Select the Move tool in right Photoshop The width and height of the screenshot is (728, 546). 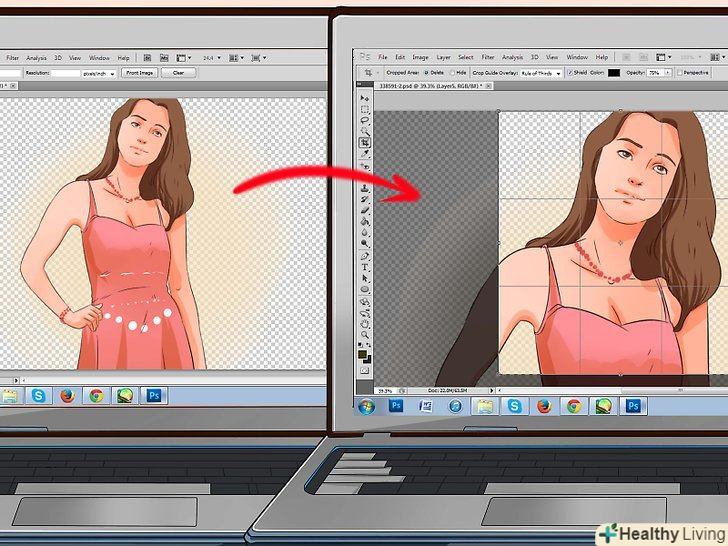click(x=365, y=98)
